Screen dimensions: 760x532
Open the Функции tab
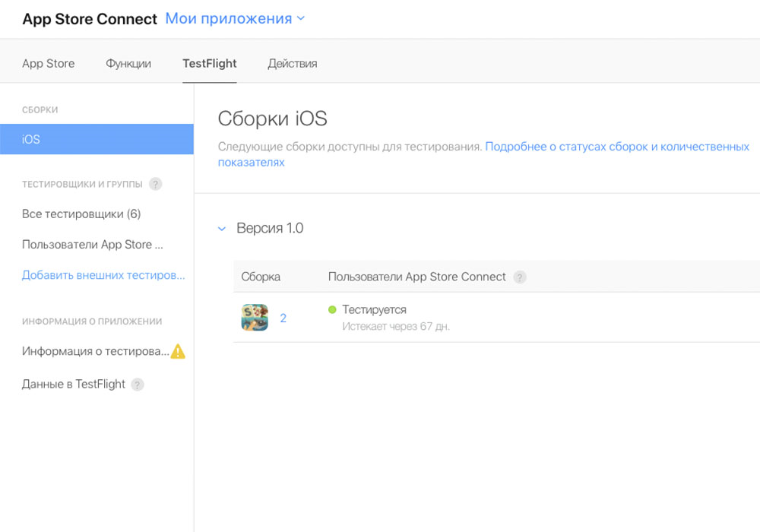click(128, 64)
